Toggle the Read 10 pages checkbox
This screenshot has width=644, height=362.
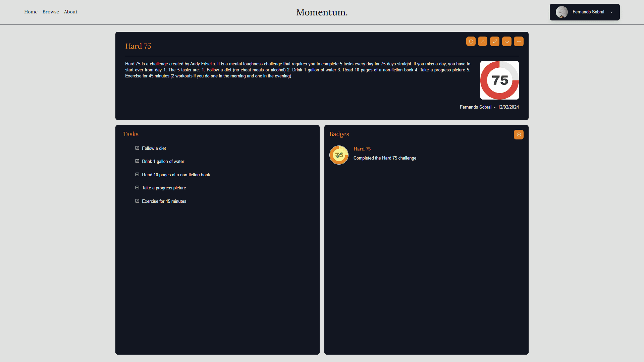137,175
